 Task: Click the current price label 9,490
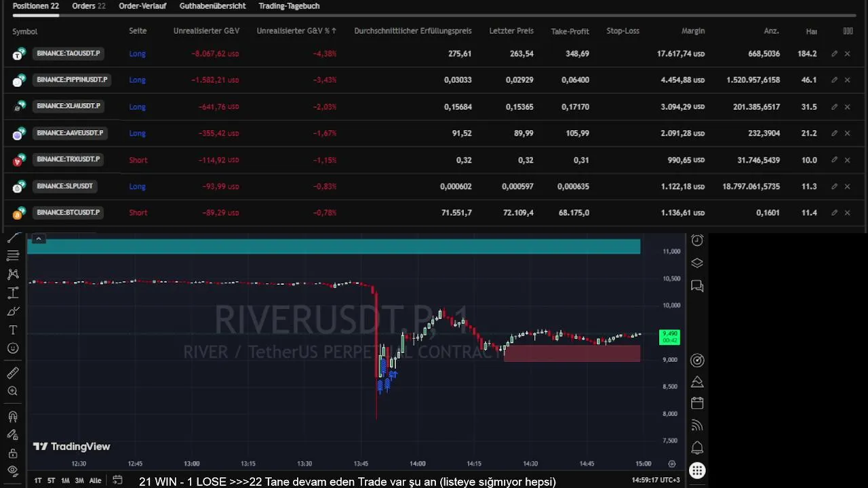tap(669, 337)
